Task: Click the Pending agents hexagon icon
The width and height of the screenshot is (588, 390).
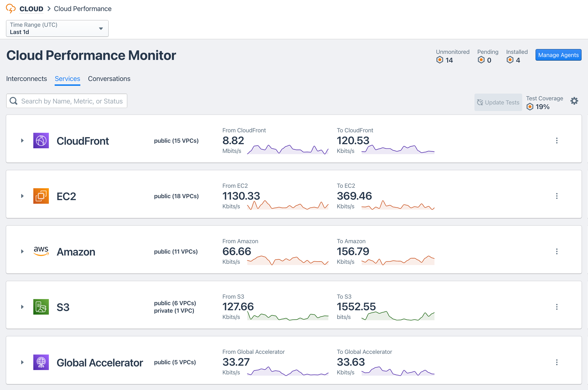Action: coord(481,60)
